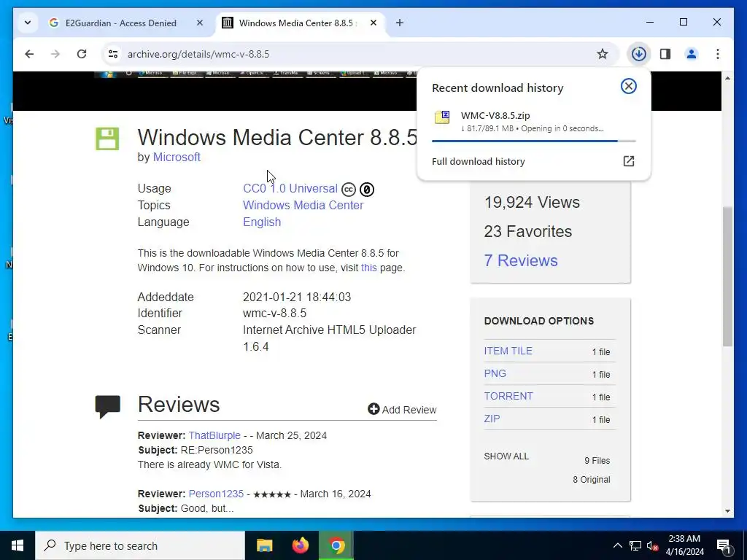
Task: Open the Microsoft creator link
Action: click(177, 157)
